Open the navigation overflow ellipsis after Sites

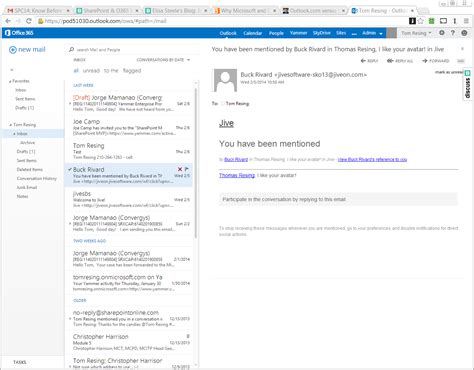pyautogui.click(x=354, y=33)
